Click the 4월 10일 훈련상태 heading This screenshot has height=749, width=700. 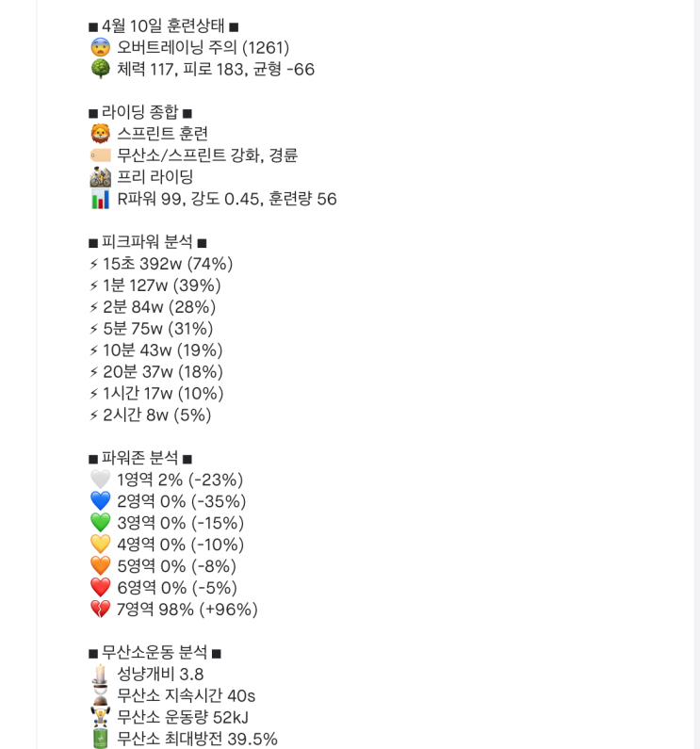(x=163, y=25)
